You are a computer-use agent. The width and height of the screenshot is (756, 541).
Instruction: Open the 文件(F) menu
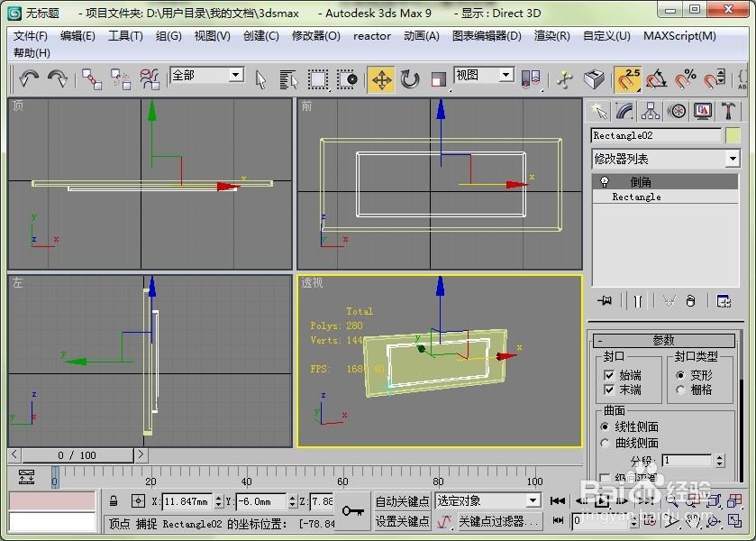(x=31, y=36)
